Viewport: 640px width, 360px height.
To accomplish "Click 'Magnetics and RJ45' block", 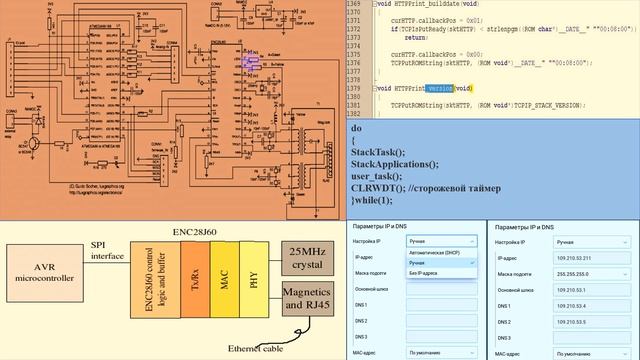I will click(x=308, y=298).
